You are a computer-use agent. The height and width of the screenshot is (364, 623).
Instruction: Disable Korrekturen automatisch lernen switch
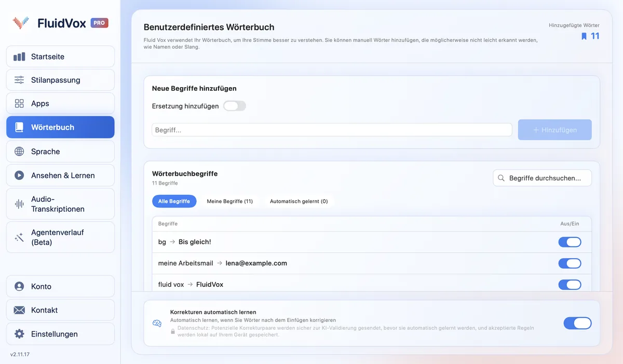click(577, 324)
